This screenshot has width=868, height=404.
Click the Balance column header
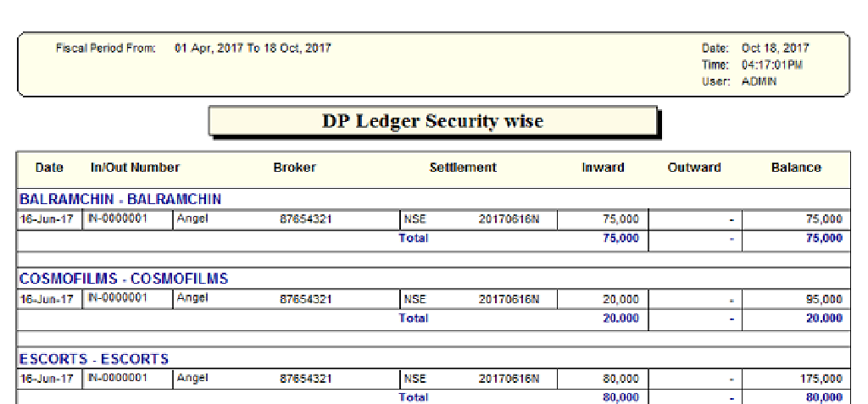click(796, 168)
